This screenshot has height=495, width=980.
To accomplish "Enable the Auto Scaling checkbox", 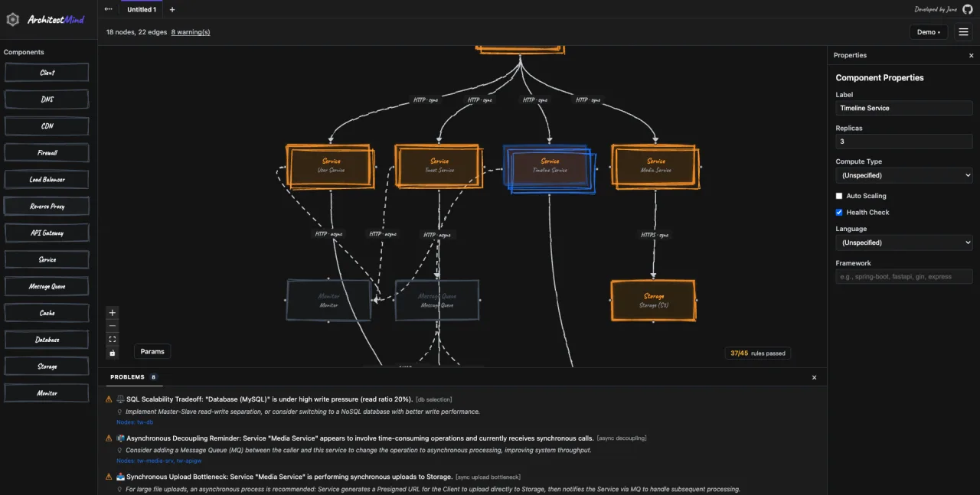I will coord(839,196).
